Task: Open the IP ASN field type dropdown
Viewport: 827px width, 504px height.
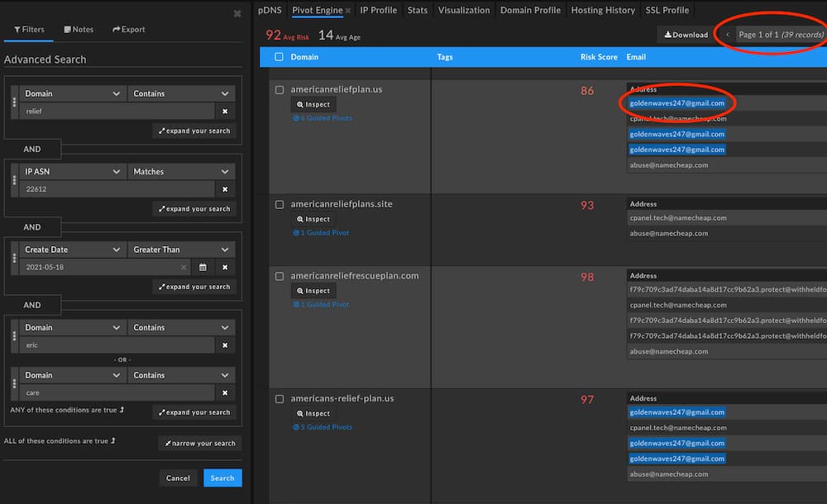Action: 73,172
